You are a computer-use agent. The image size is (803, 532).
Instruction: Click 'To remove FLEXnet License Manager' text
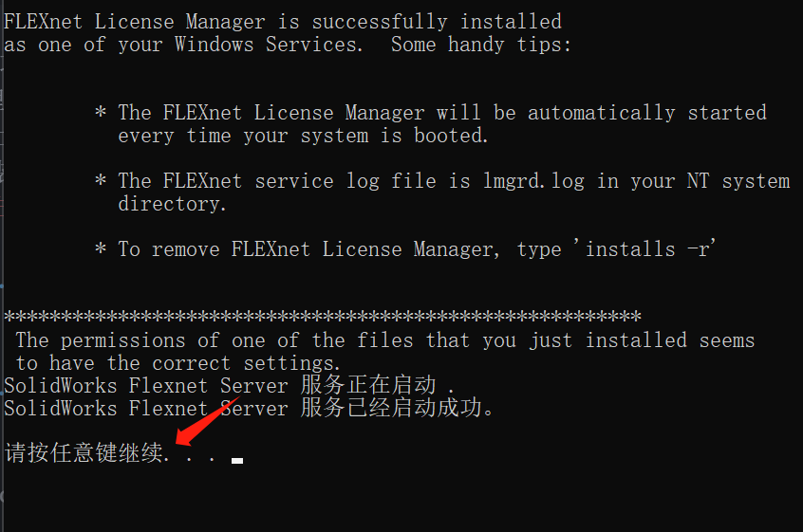(x=308, y=249)
